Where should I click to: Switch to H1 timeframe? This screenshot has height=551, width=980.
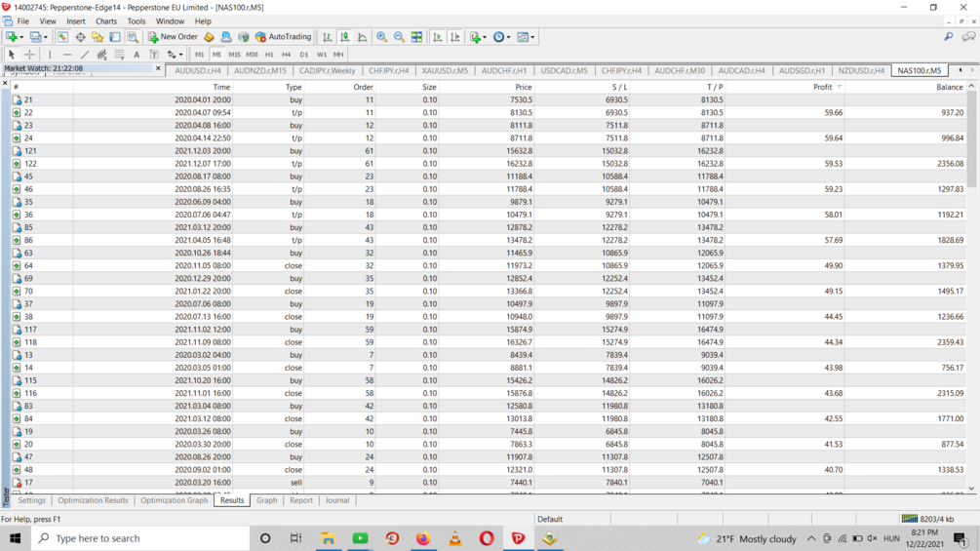pyautogui.click(x=269, y=55)
